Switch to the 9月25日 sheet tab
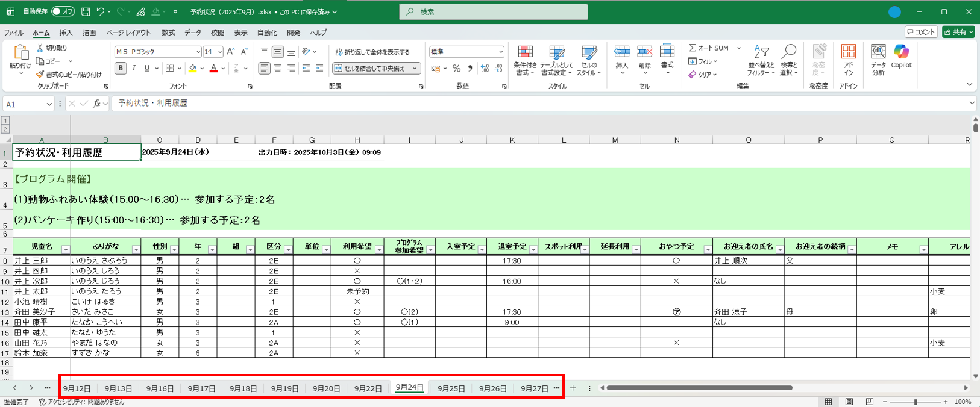Image resolution: width=980 pixels, height=407 pixels. point(451,388)
